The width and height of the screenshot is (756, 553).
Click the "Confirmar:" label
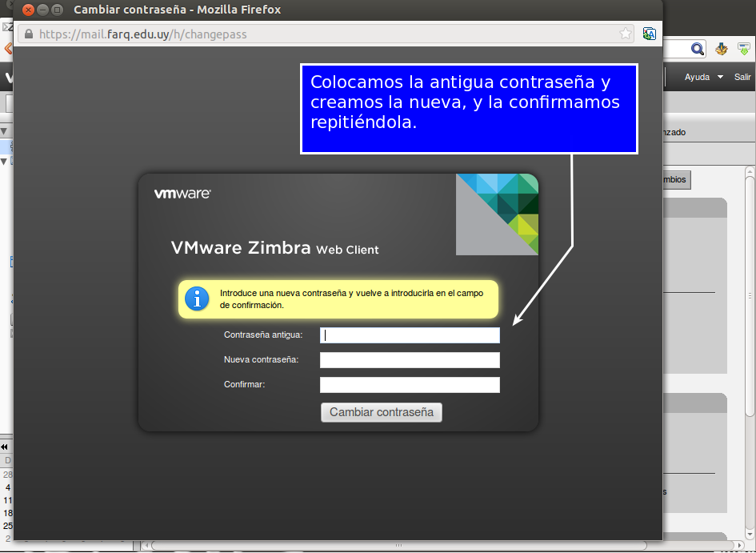click(x=245, y=384)
